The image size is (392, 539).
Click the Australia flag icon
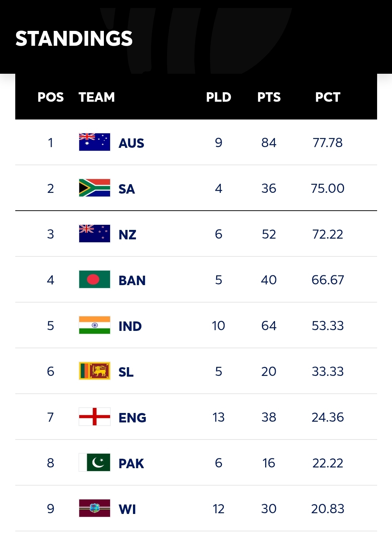(94, 142)
